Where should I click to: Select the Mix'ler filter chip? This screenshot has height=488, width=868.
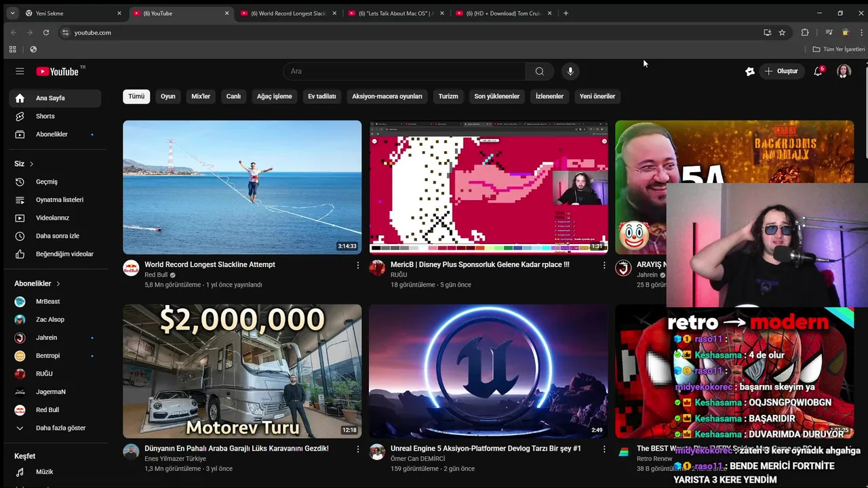[201, 96]
